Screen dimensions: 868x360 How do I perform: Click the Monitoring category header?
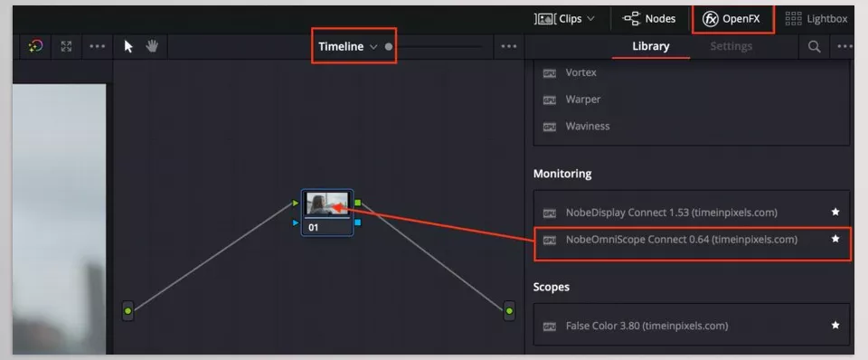561,174
